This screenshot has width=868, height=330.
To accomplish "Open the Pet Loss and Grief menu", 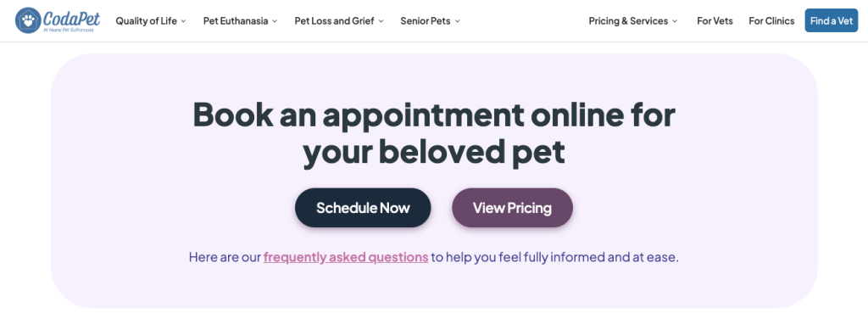I will tap(334, 21).
